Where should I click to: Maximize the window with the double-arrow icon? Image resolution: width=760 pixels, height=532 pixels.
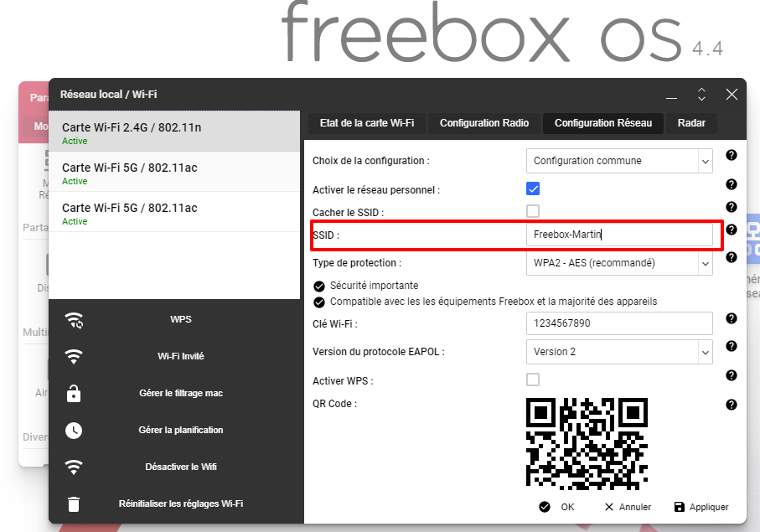[x=701, y=94]
